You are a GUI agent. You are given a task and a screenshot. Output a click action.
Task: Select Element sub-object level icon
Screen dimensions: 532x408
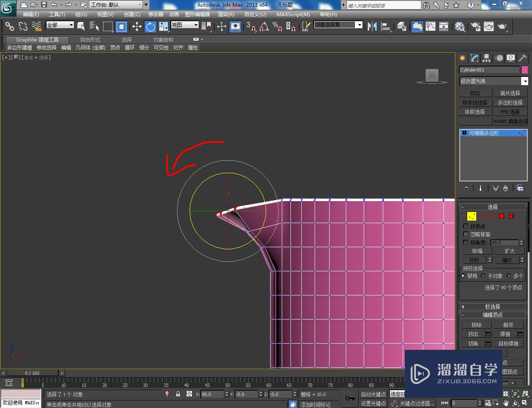coord(512,216)
